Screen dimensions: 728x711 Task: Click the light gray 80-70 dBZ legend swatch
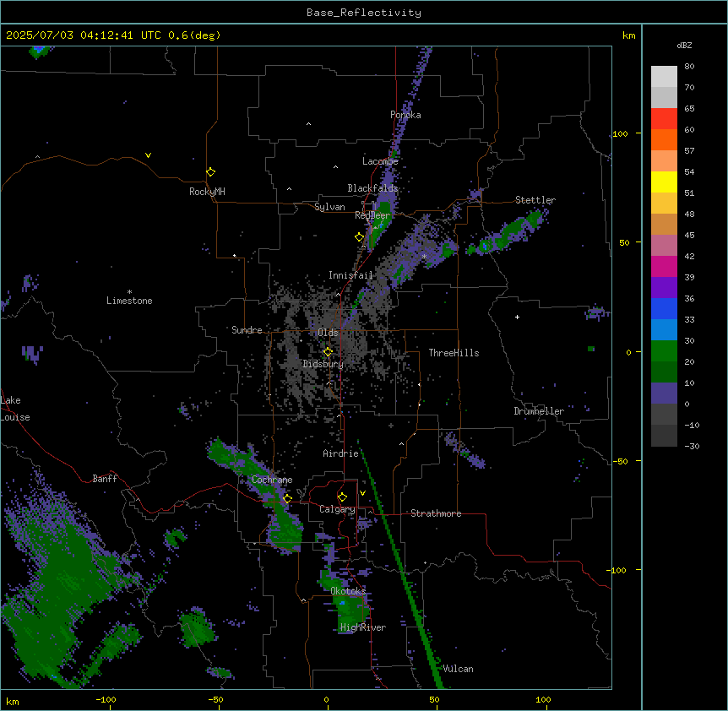pos(664,77)
